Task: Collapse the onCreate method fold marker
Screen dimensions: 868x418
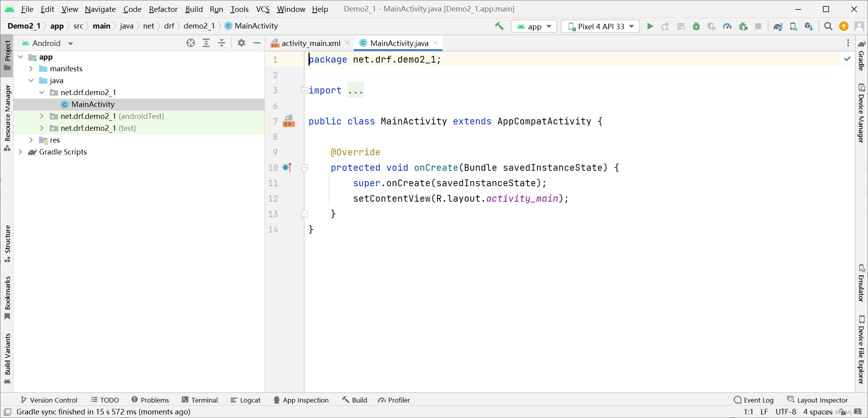Action: click(305, 168)
